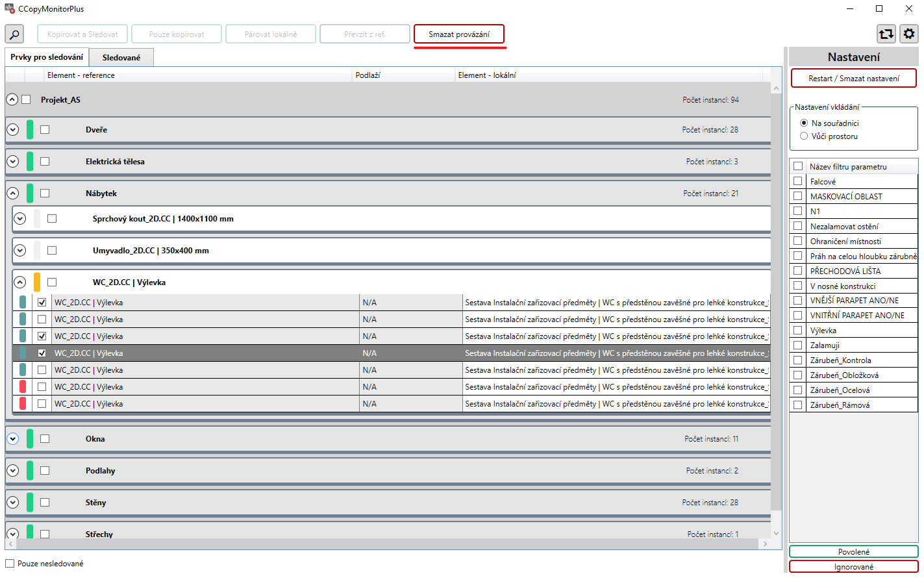Open the settings gear icon
Screen dimensions: 924x578
coord(909,34)
